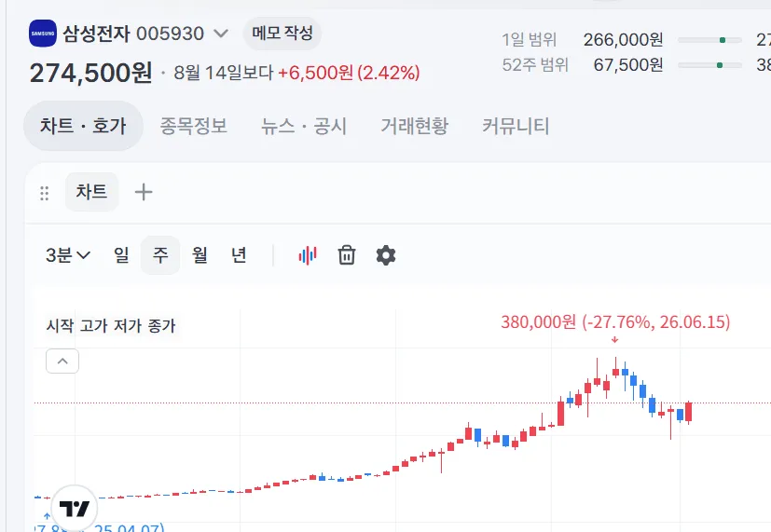Open the stock selector chevron next to 005930
This screenshot has width=771, height=532.
point(221,34)
